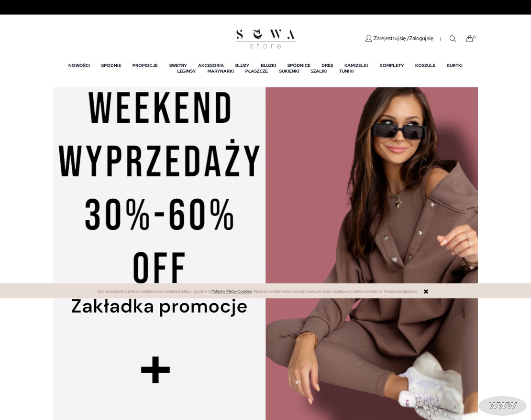Open the NOWOŚCI menu category
This screenshot has width=531, height=420.
(79, 65)
